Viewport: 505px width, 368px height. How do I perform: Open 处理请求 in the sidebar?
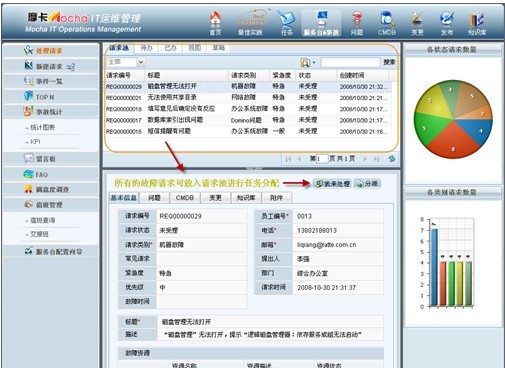coord(50,51)
